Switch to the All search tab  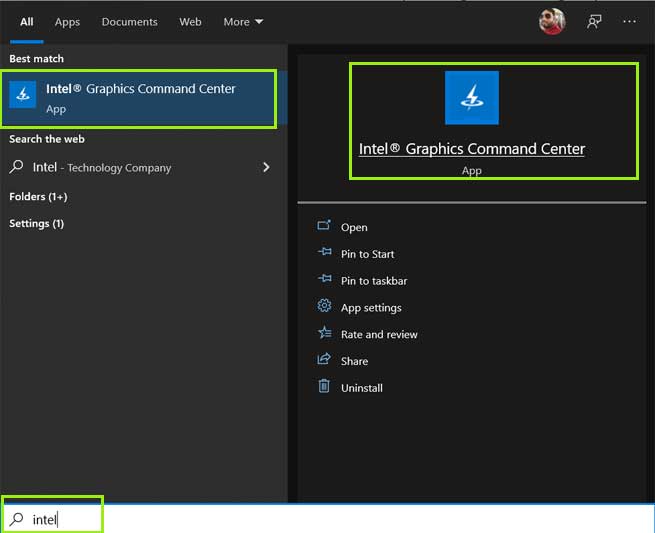[27, 22]
